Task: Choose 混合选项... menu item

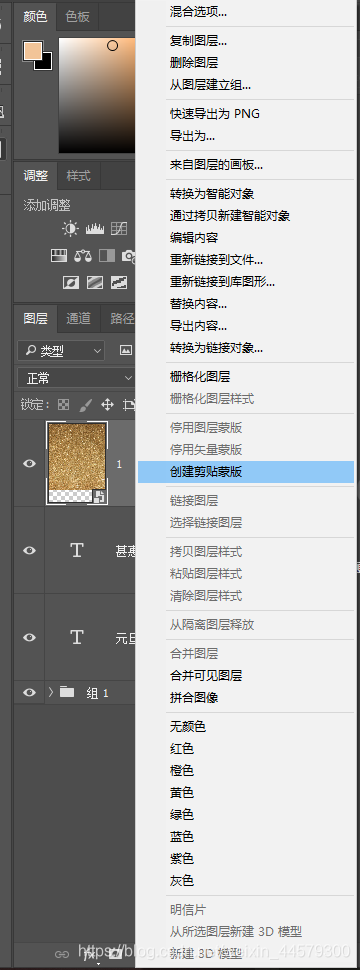Action: pyautogui.click(x=199, y=12)
